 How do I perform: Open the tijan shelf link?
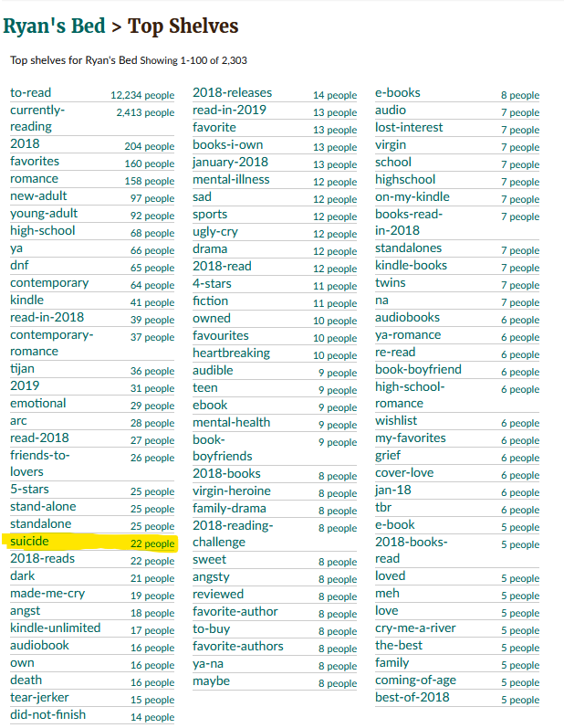coord(22,369)
